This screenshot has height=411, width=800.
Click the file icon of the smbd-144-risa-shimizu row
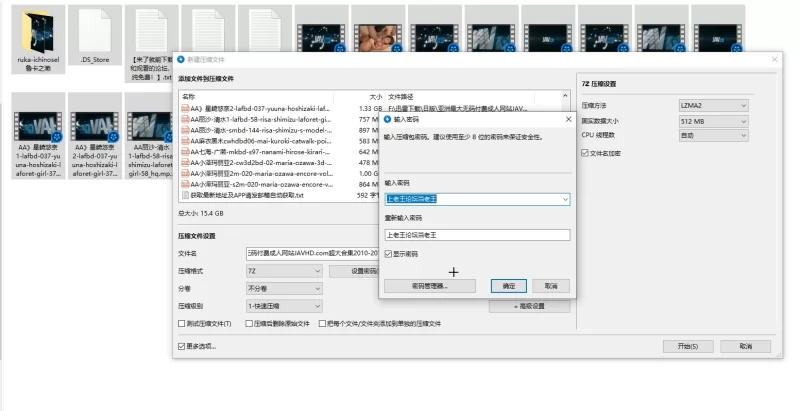point(185,130)
